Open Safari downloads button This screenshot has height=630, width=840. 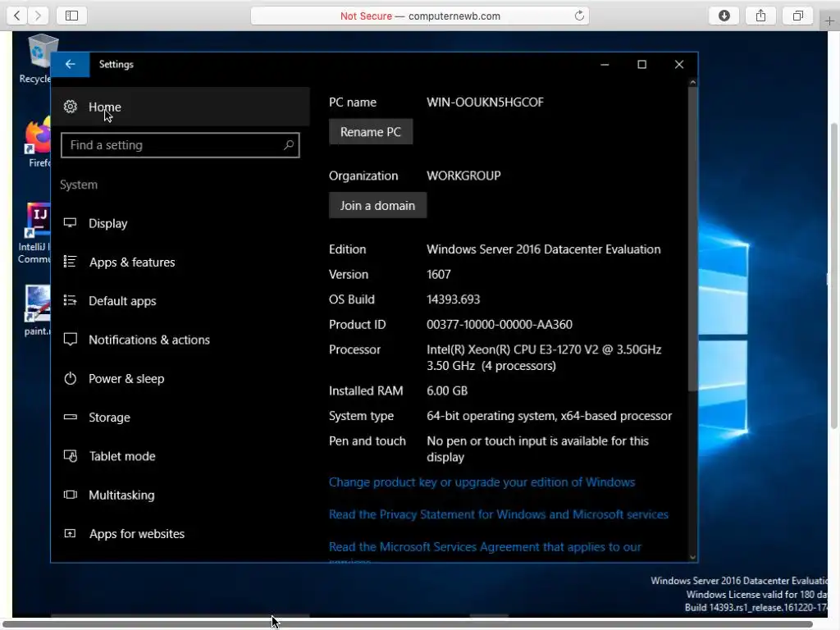point(724,16)
